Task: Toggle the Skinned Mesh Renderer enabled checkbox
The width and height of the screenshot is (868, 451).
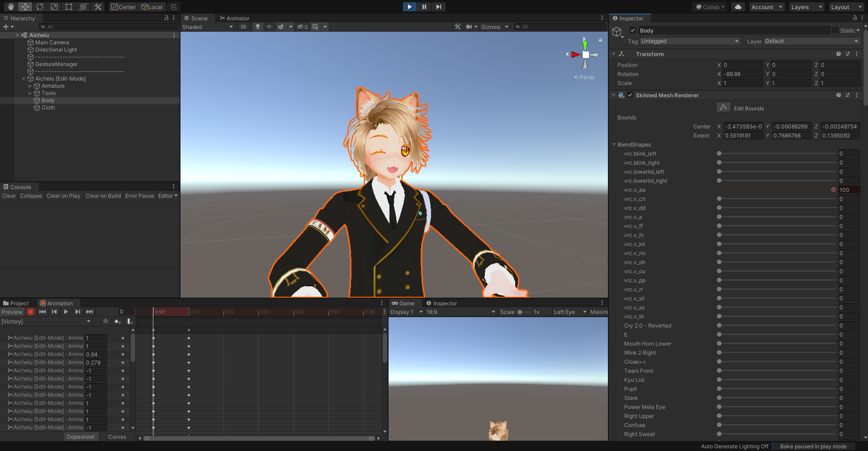Action: tap(630, 95)
